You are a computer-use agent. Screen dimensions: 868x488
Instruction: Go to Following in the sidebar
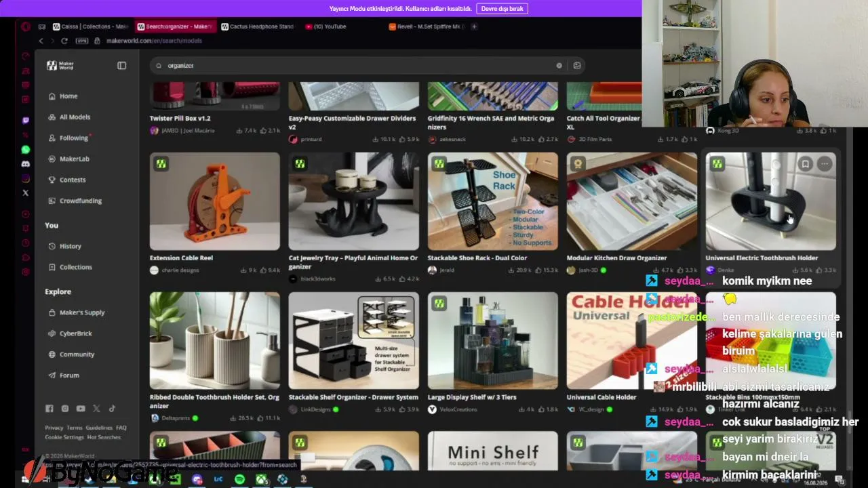pos(68,138)
